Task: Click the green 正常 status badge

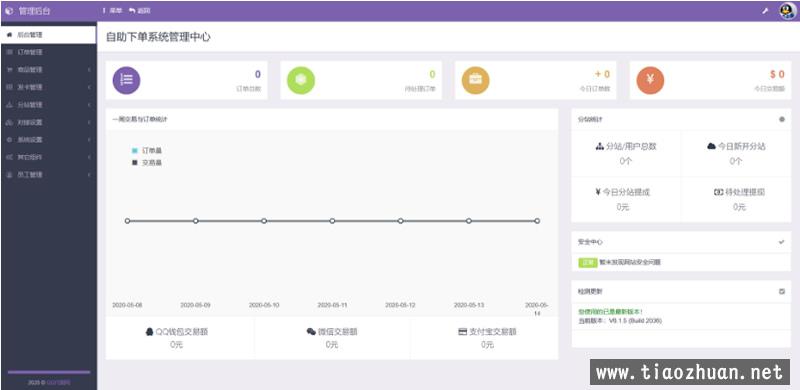Action: [588, 262]
